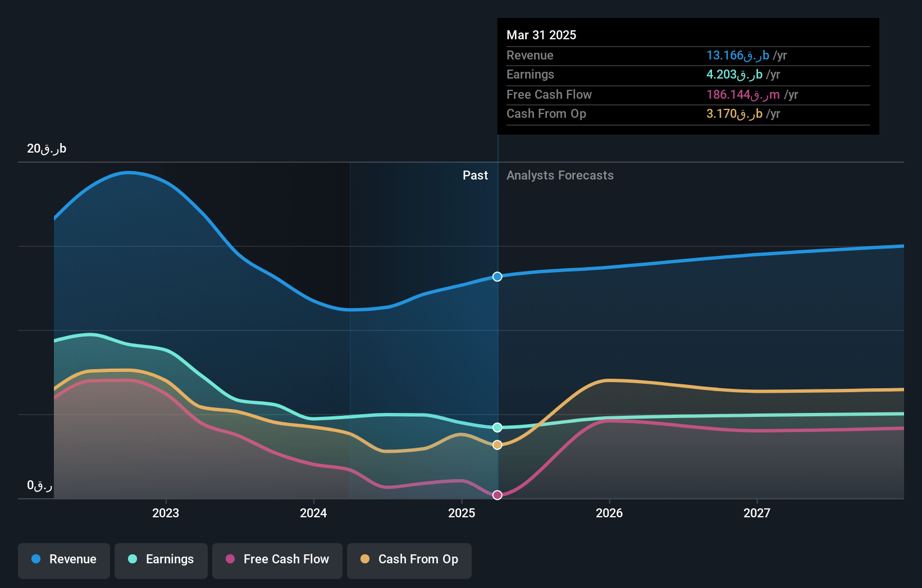Viewport: 922px width, 588px height.
Task: Click the 'Mar 31 2025' tooltip date
Action: click(x=541, y=35)
